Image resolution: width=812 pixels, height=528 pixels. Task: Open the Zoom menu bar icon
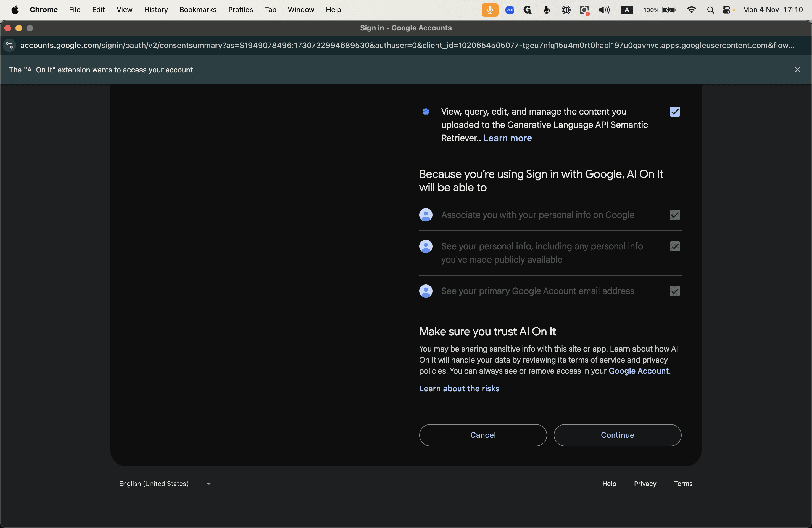point(510,10)
